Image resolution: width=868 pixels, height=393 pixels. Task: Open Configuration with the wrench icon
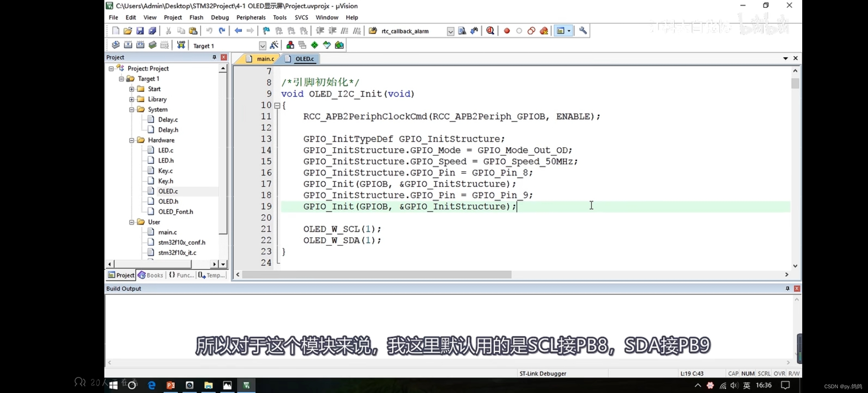point(583,31)
